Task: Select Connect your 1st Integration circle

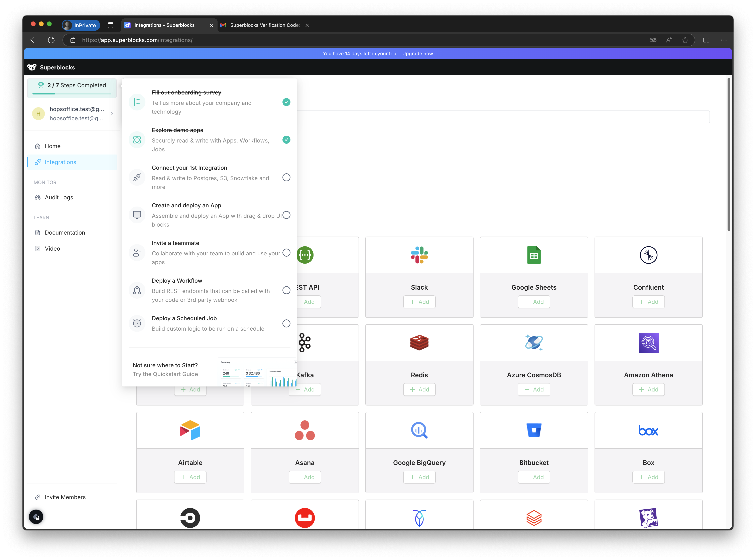Action: point(286,177)
